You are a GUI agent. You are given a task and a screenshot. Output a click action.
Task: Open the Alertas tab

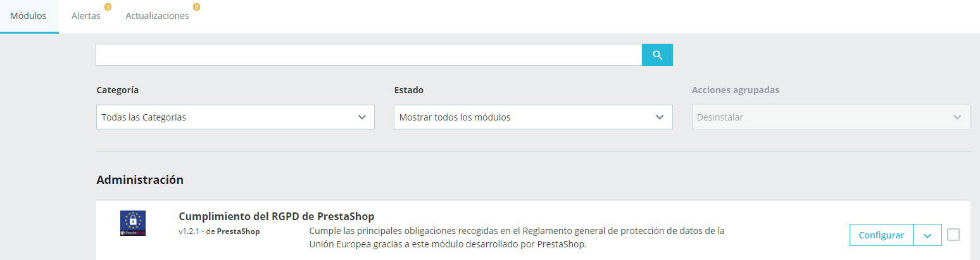[x=86, y=16]
